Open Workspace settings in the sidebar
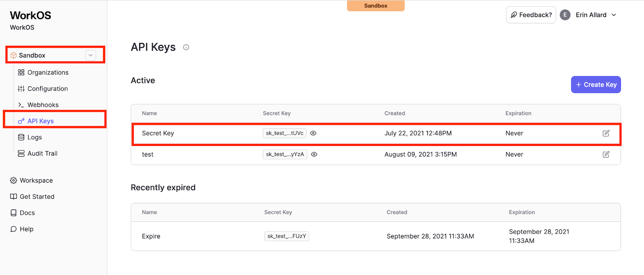 31,181
